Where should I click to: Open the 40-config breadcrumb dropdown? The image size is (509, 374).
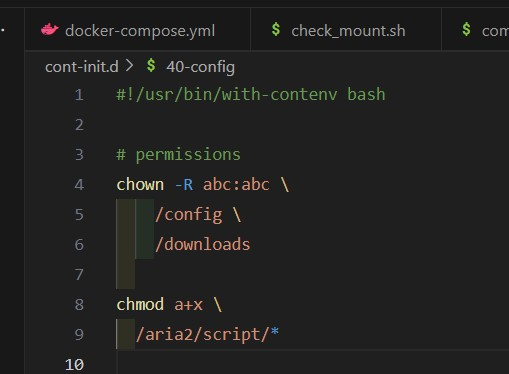(x=200, y=67)
